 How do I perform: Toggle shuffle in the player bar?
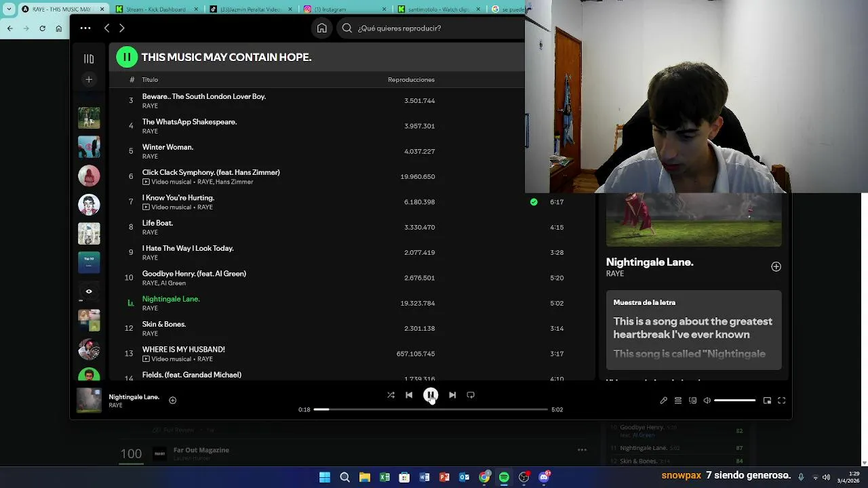pyautogui.click(x=391, y=395)
